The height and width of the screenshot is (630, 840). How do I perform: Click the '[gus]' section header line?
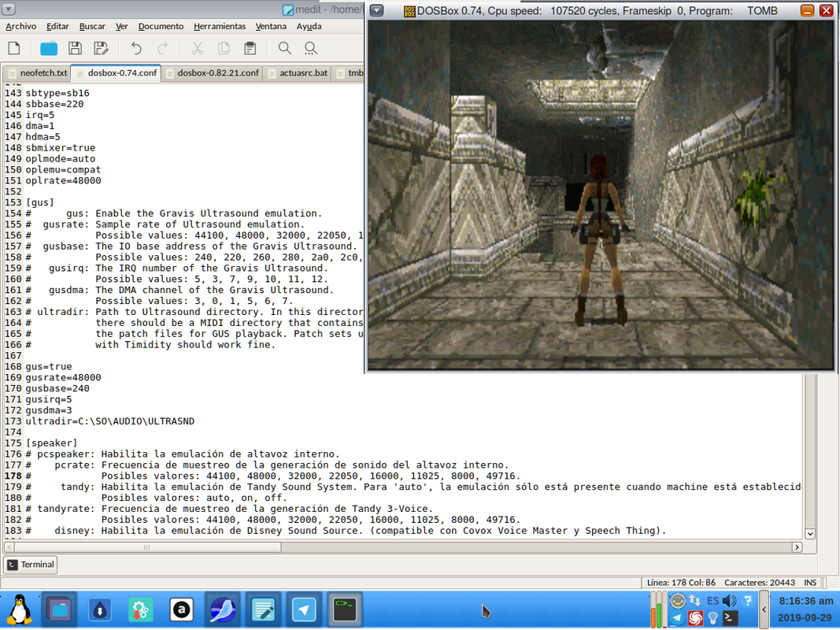40,202
